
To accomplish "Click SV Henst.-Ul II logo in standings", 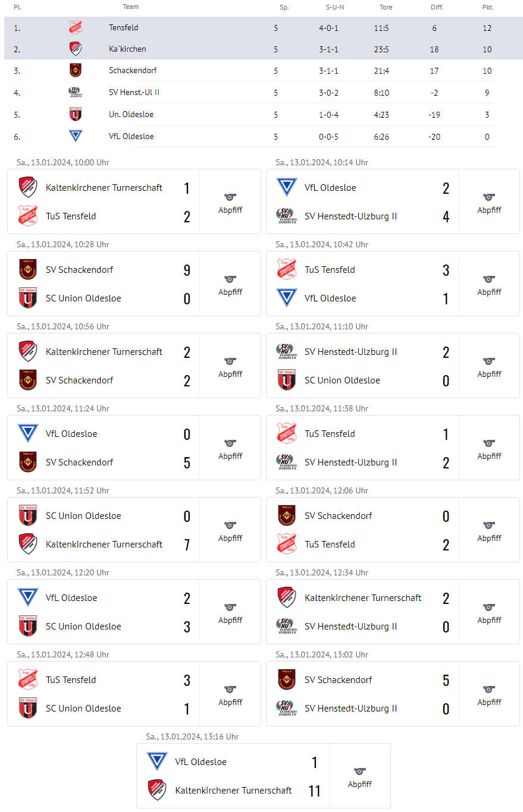I will click(76, 92).
